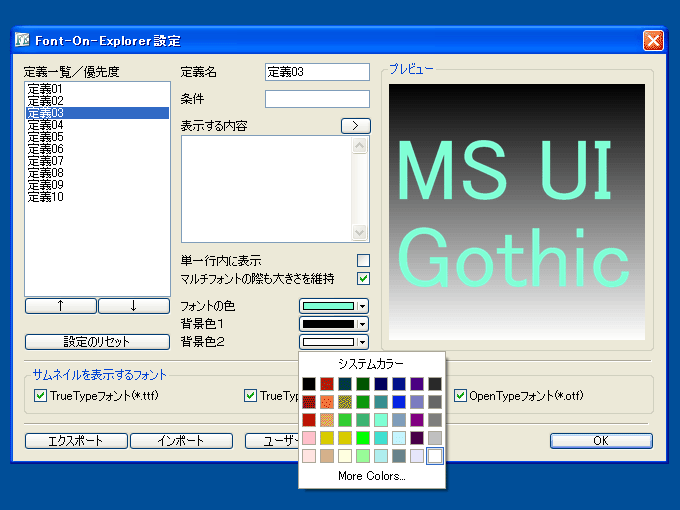Select 定義07 in the definition list
The width and height of the screenshot is (680, 510).
tap(97, 161)
